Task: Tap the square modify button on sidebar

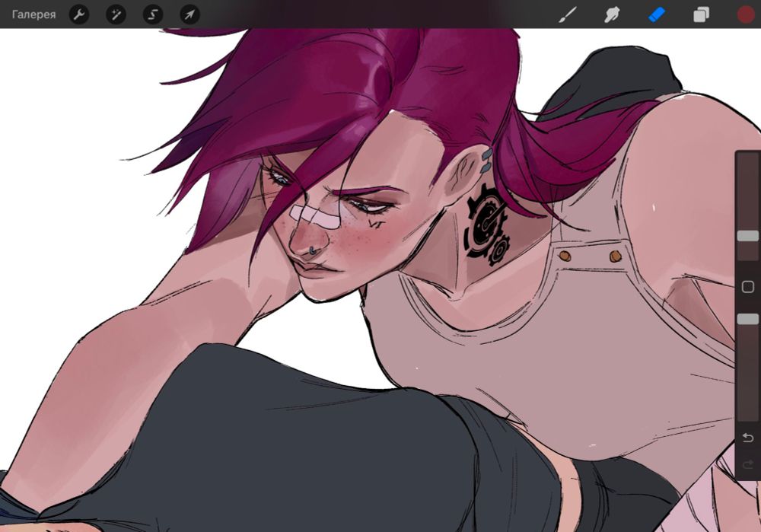Action: pos(748,287)
